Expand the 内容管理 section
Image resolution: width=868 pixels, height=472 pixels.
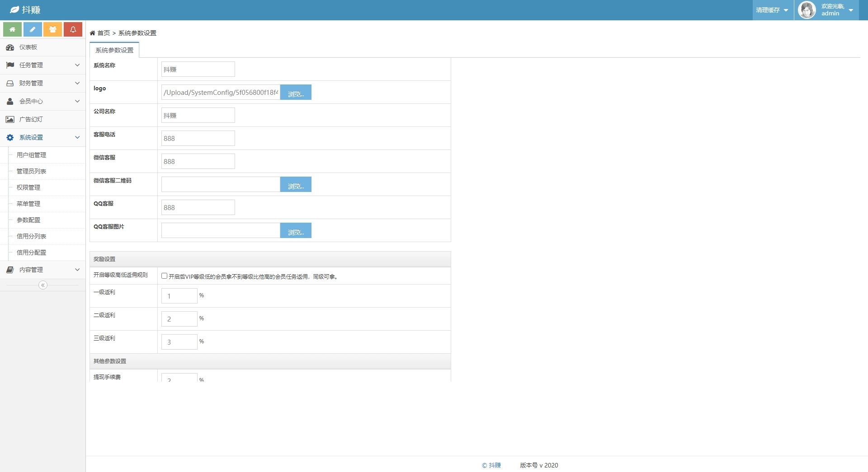click(x=42, y=270)
